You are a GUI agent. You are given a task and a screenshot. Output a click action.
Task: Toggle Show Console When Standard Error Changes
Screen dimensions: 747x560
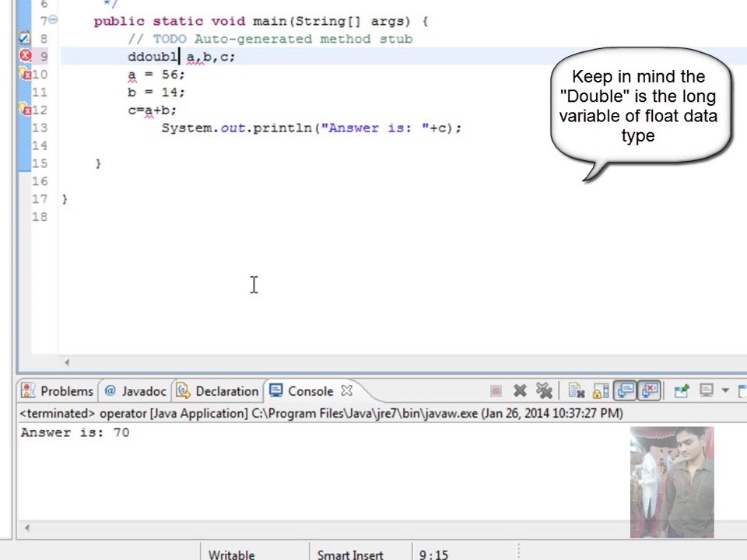[x=650, y=391]
